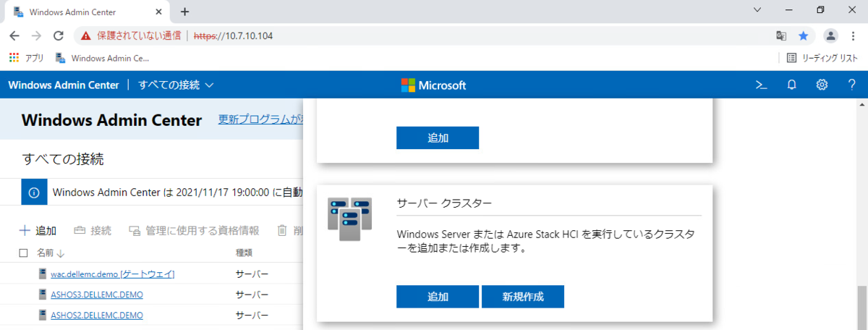Click the server icon next to ASHOS3.DELLEMC.DEMO

(43, 295)
